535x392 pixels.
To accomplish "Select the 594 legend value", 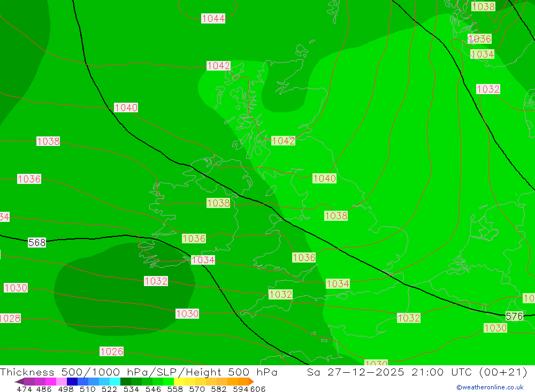I will pyautogui.click(x=240, y=389).
